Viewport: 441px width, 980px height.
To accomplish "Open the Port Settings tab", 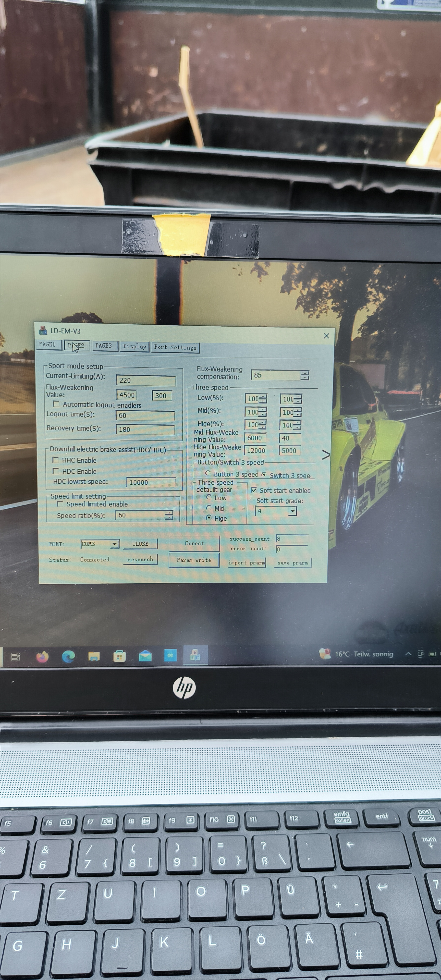I will pyautogui.click(x=175, y=347).
